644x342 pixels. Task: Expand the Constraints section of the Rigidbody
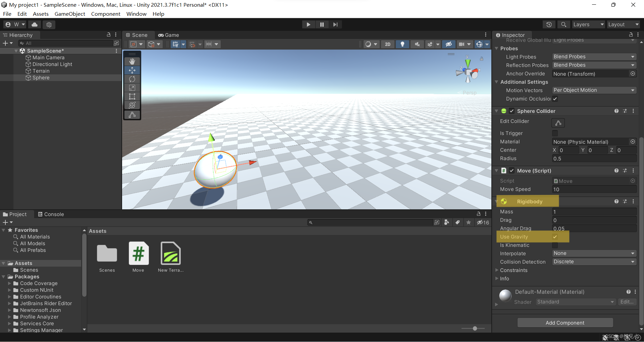pos(497,270)
